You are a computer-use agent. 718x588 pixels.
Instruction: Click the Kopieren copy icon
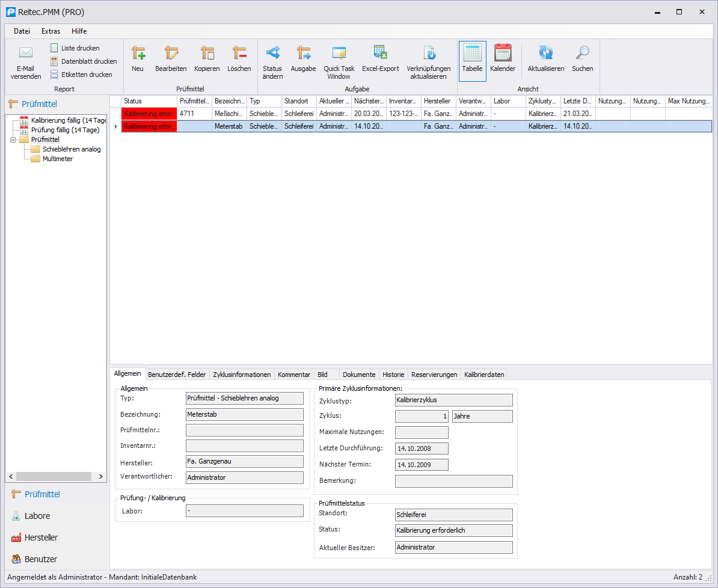[x=207, y=54]
